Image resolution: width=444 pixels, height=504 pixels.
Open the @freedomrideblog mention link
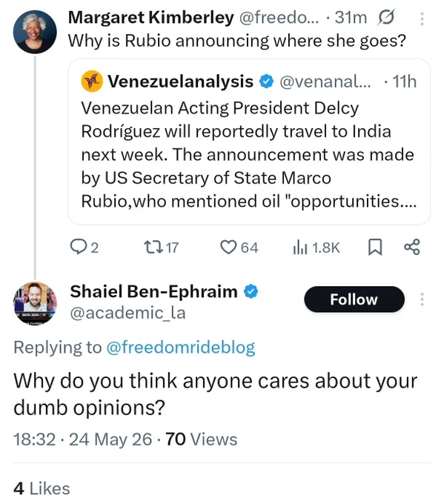coord(181,348)
